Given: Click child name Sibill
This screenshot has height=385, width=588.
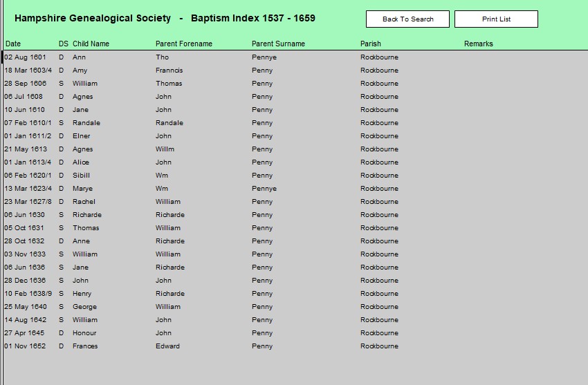Looking at the screenshot, I should tap(81, 176).
